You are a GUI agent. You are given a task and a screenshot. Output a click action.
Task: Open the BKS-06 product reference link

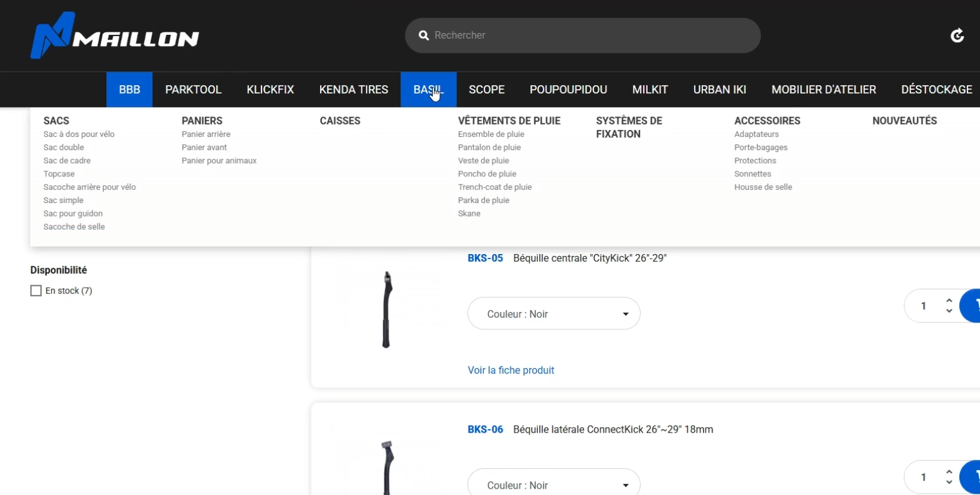[485, 430]
